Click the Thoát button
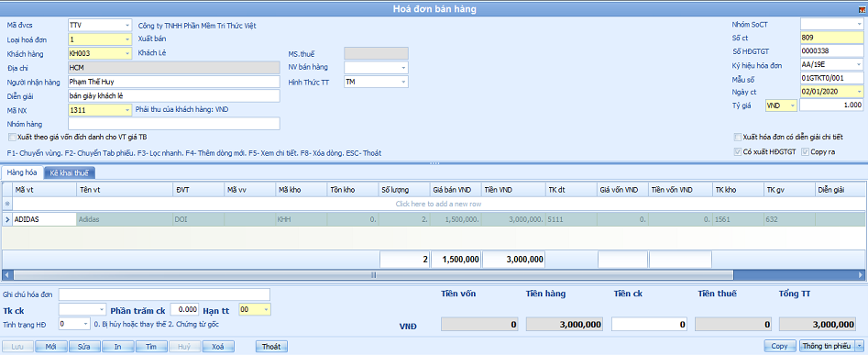Viewport: 868px width, 355px height. click(x=271, y=347)
